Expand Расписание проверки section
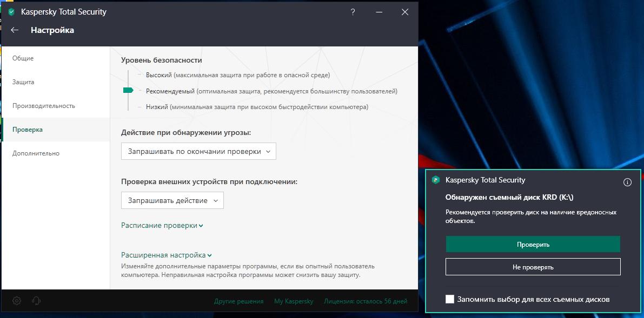This screenshot has height=318, width=644. [162, 225]
